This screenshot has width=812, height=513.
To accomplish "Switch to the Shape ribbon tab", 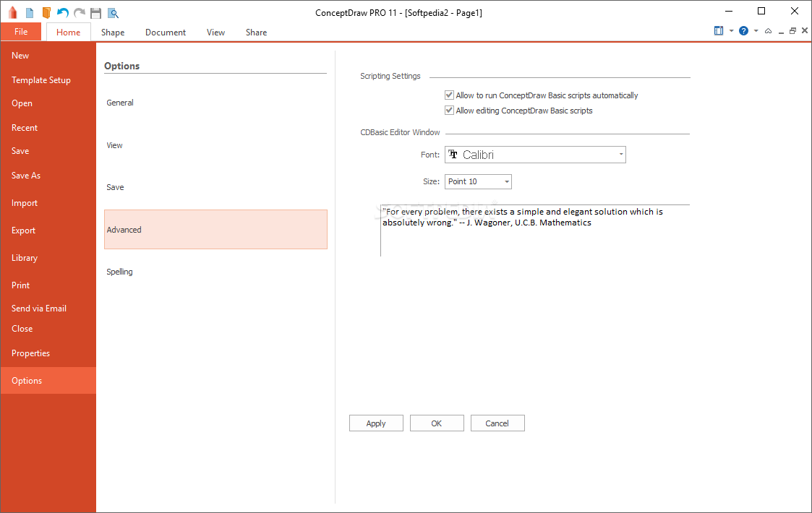I will (113, 32).
